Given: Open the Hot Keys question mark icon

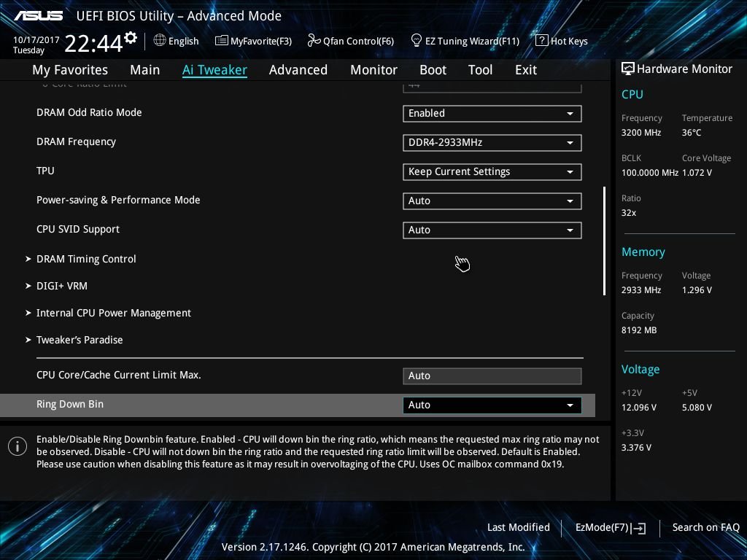Looking at the screenshot, I should (x=542, y=41).
